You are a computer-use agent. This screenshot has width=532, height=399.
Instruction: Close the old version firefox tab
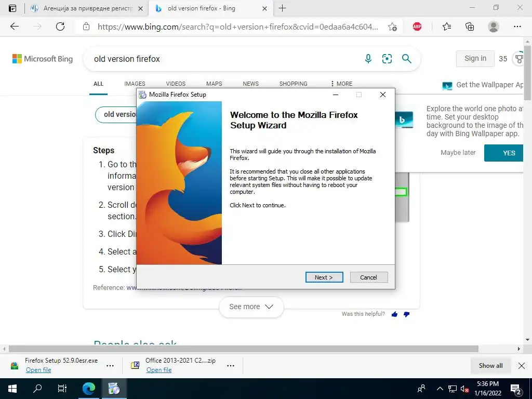tap(264, 8)
